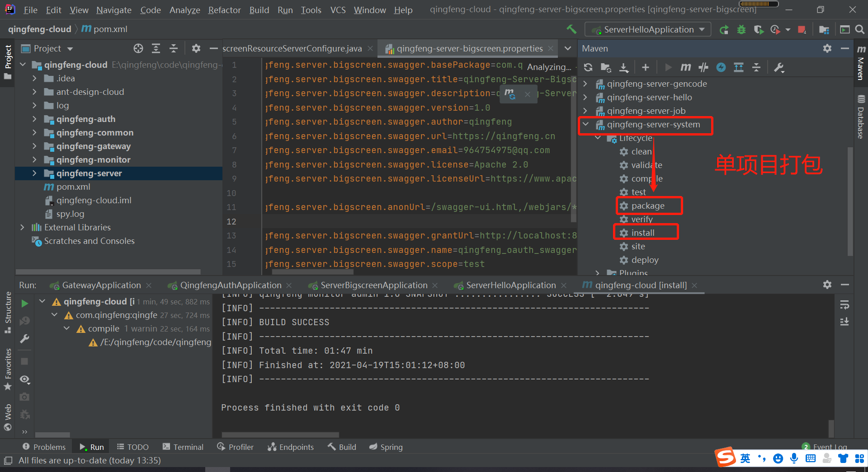868x472 pixels.
Task: Open the Database side tool window
Action: tap(861, 117)
